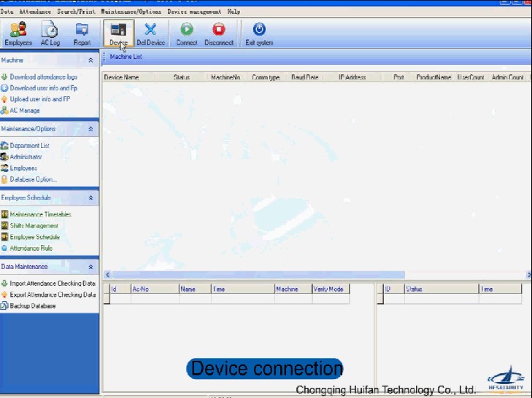The image size is (532, 398).
Task: Collapse the Machine sidebar panel
Action: click(90, 61)
